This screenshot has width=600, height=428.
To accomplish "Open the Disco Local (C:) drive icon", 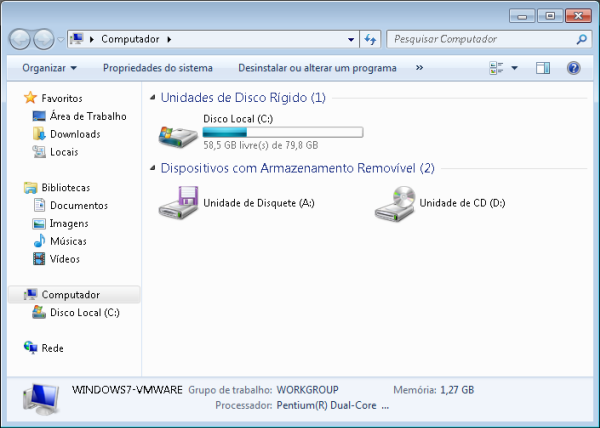I will coord(178,133).
